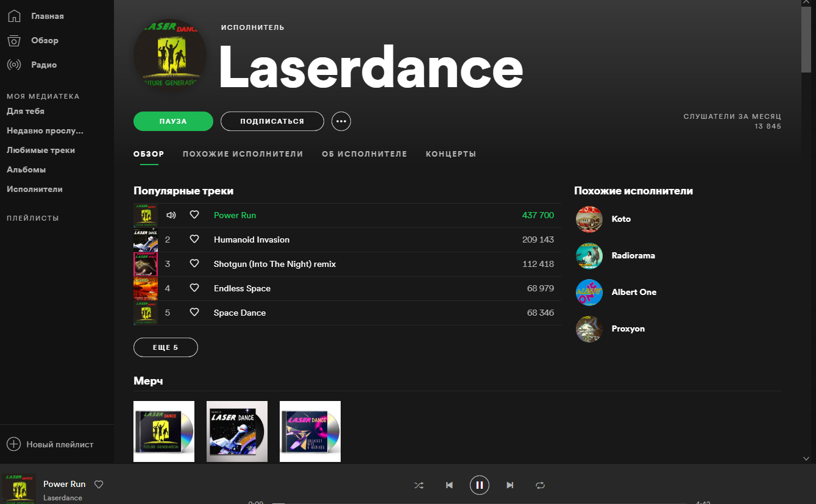The image size is (816, 504).
Task: Click the Radiorama artist avatar
Action: click(589, 255)
